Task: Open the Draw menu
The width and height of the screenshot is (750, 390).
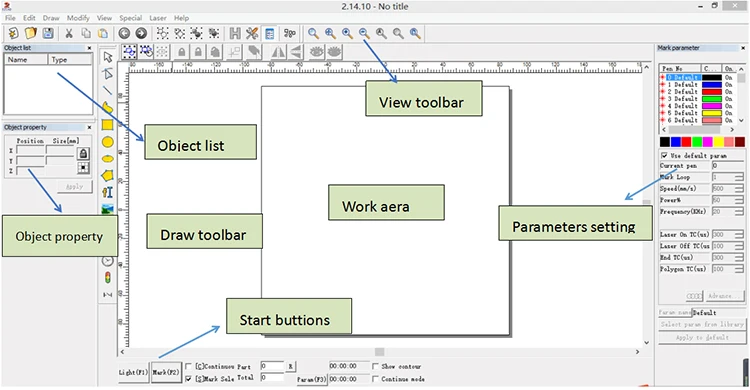Action: 51,18
